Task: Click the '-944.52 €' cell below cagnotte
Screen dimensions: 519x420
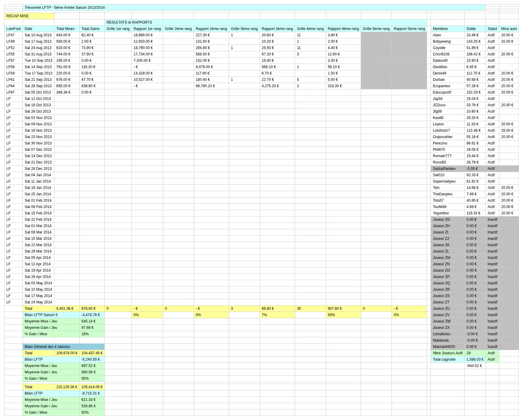Action: pos(475,366)
